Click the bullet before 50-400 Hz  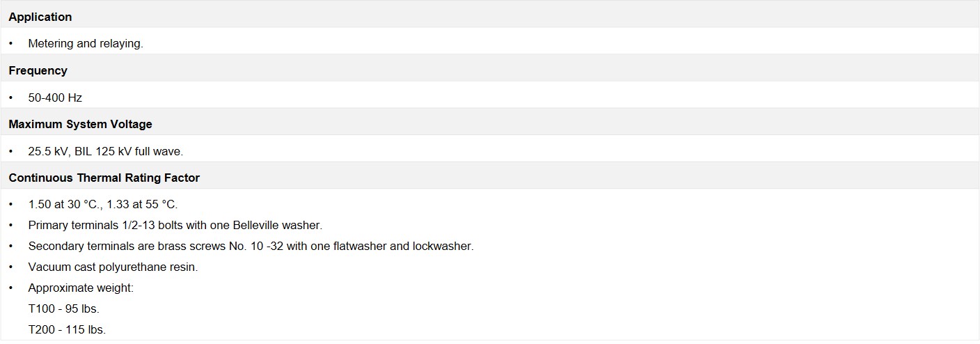(11, 97)
